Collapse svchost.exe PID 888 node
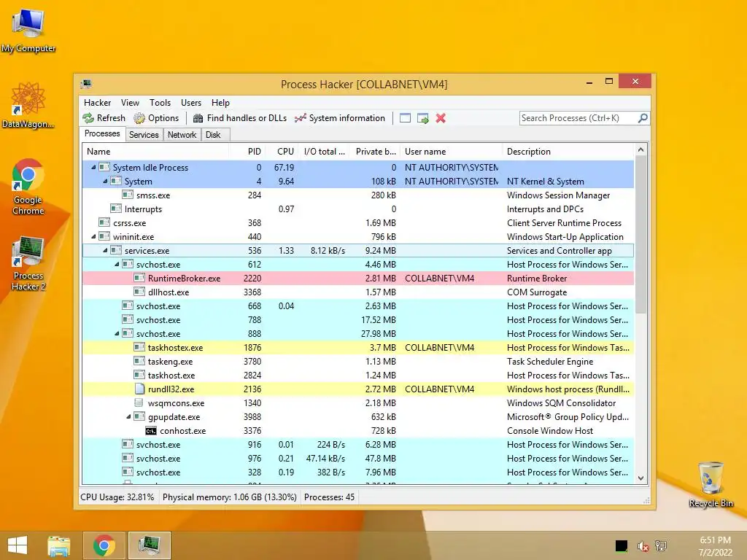This screenshot has height=560, width=747. coord(117,333)
